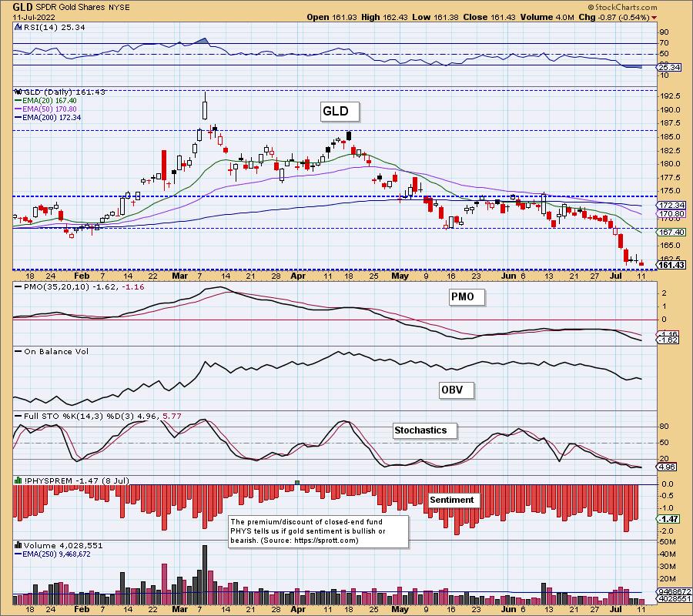Click the 'Volume 4,028,551' legend
Screen dimensions: 693x616
point(63,546)
